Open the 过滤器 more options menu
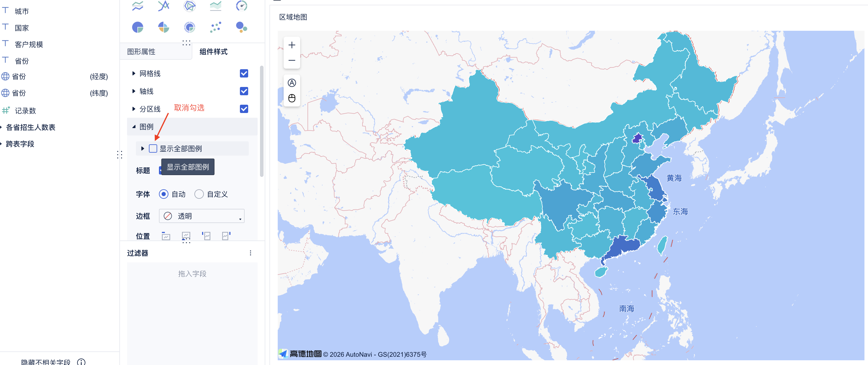This screenshot has height=365, width=868. [x=250, y=253]
